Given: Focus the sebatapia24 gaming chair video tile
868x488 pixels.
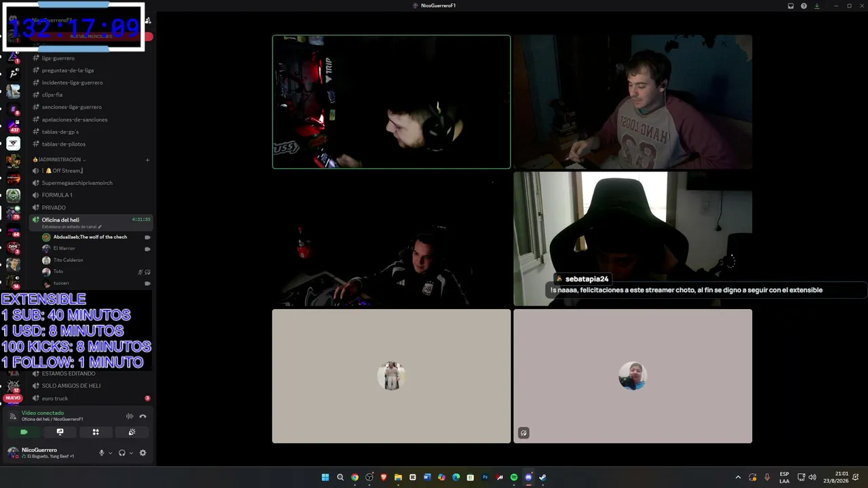Looking at the screenshot, I should point(633,239).
